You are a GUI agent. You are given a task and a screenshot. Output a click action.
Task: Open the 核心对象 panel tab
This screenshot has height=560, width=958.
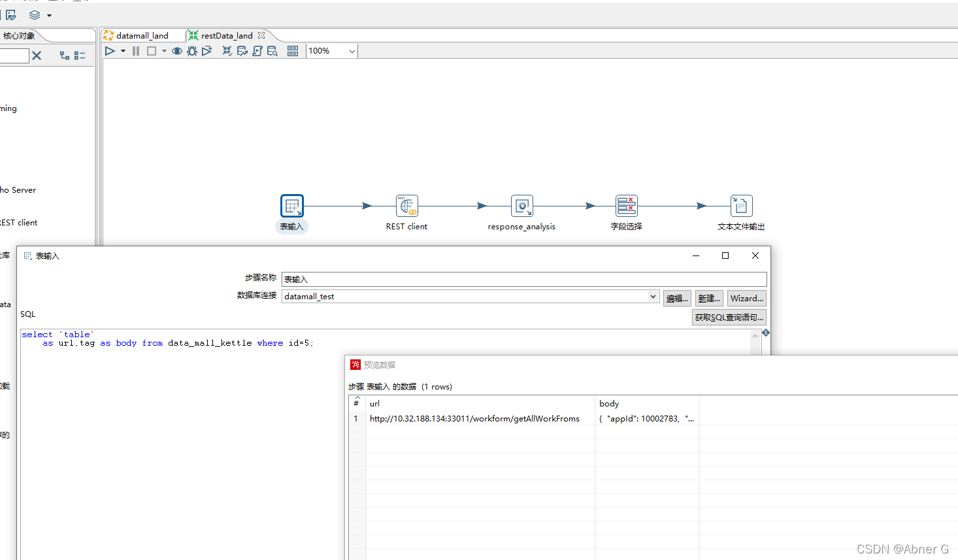19,35
